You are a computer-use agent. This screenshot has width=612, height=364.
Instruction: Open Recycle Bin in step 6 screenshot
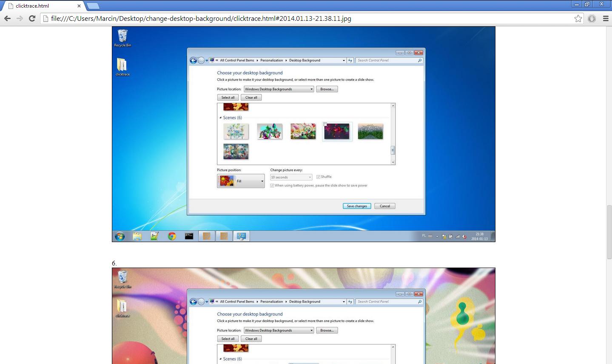(122, 279)
